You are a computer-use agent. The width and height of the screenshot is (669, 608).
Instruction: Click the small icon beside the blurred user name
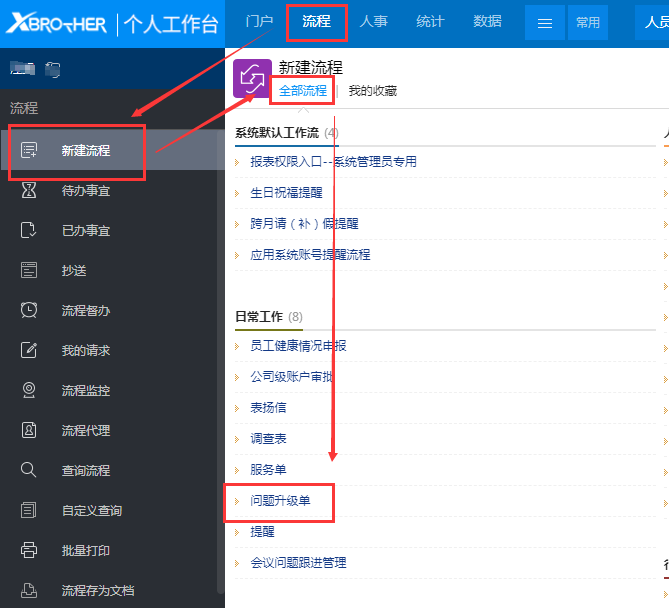(x=52, y=69)
